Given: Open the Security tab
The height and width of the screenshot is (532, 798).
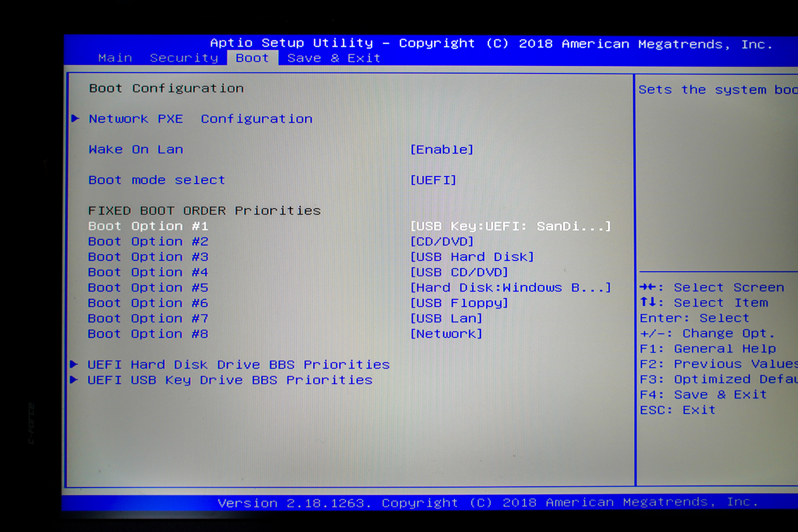Looking at the screenshot, I should (184, 58).
